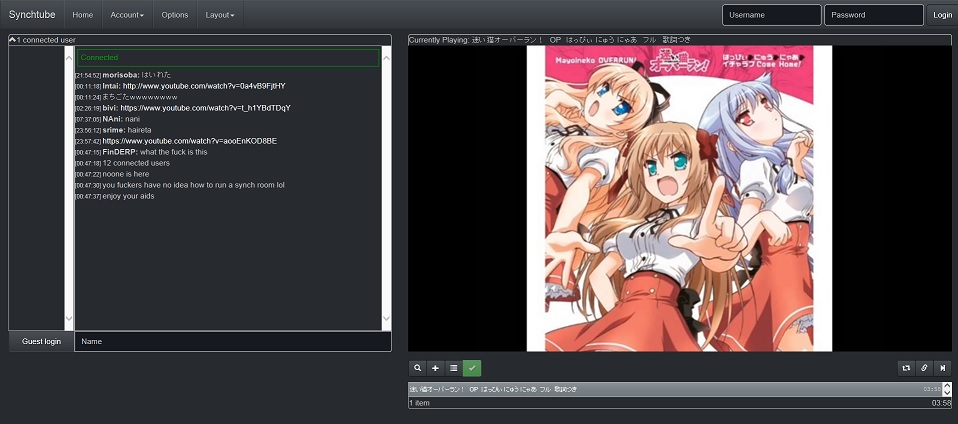The height and width of the screenshot is (424, 958).
Task: Collapse the connected user list chevron
Action: point(12,40)
